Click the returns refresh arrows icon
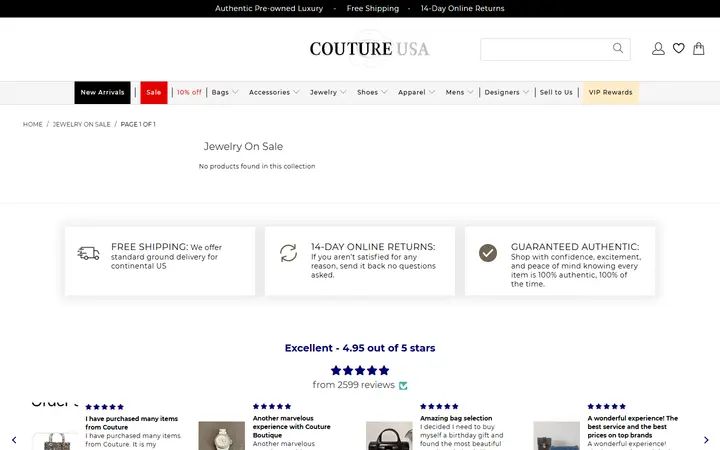The height and width of the screenshot is (450, 720). tap(288, 253)
